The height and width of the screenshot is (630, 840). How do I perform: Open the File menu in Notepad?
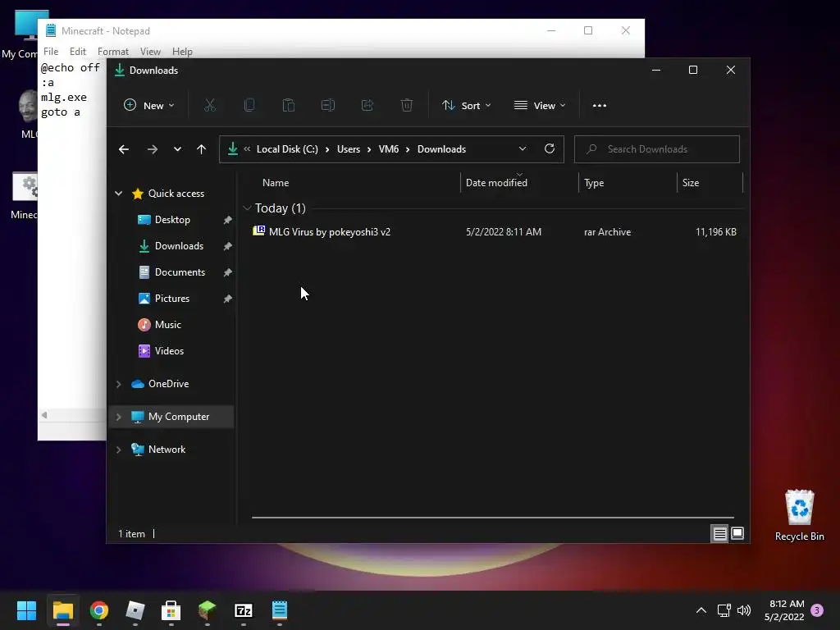tap(51, 52)
